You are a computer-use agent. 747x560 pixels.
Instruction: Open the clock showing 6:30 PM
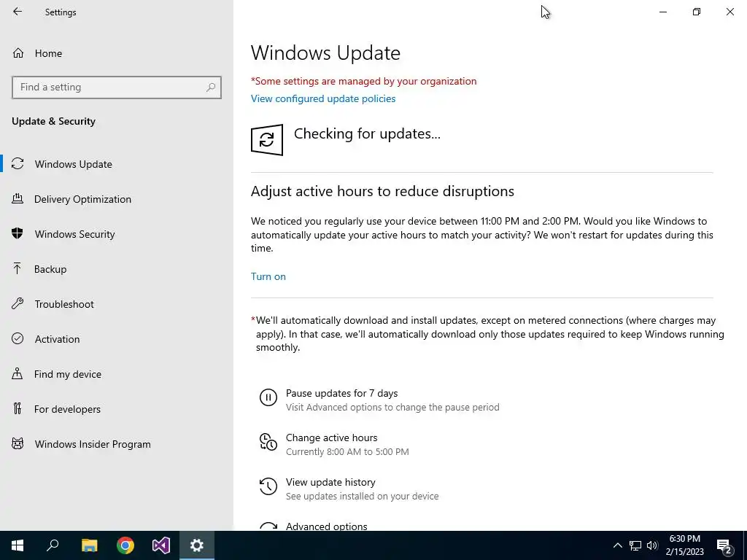tap(684, 545)
